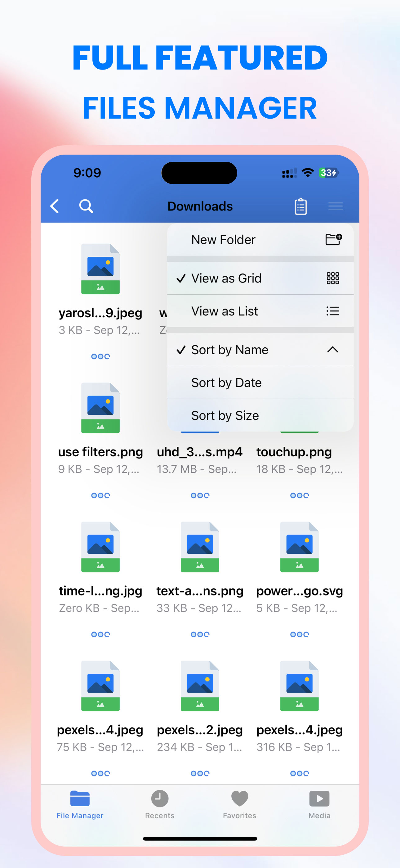400x868 pixels.
Task: Tap the back arrow in header
Action: [x=55, y=206]
